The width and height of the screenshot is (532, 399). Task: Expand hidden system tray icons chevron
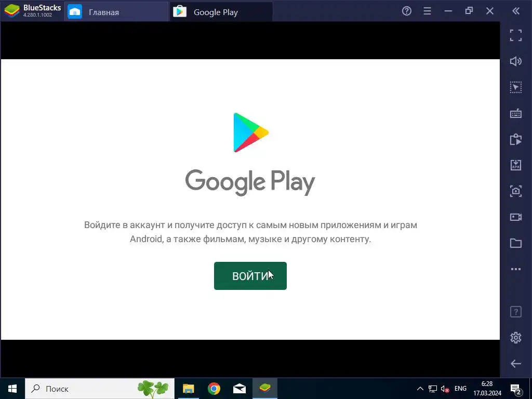420,389
